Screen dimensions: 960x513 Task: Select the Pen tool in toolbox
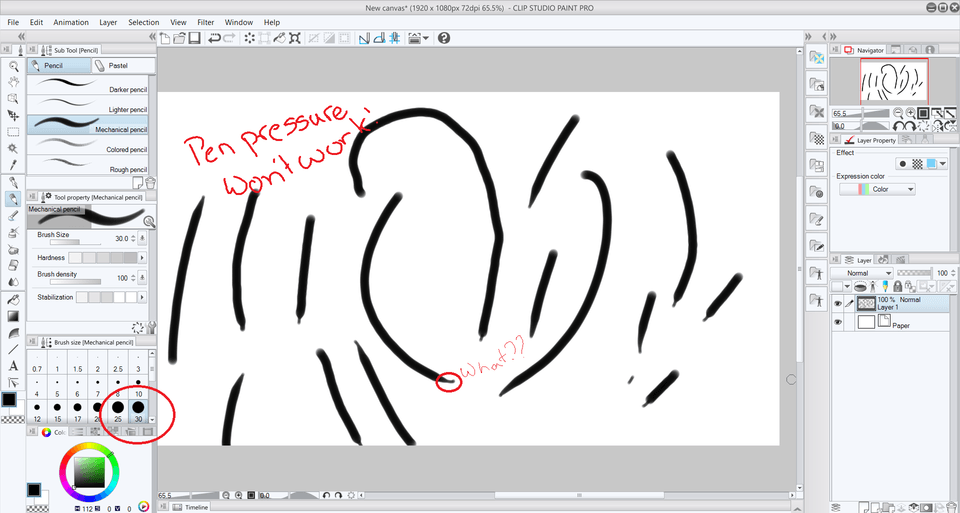pyautogui.click(x=13, y=182)
